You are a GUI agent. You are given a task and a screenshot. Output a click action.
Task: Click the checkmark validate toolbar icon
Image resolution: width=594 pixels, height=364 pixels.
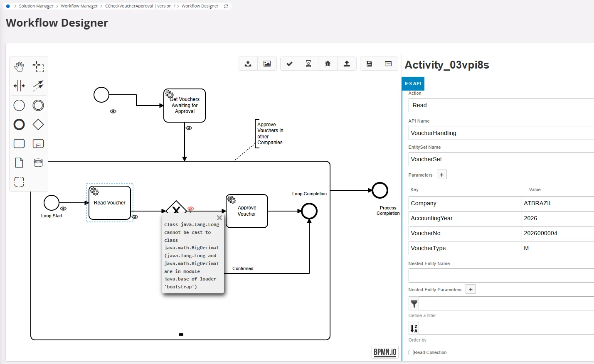tap(290, 64)
